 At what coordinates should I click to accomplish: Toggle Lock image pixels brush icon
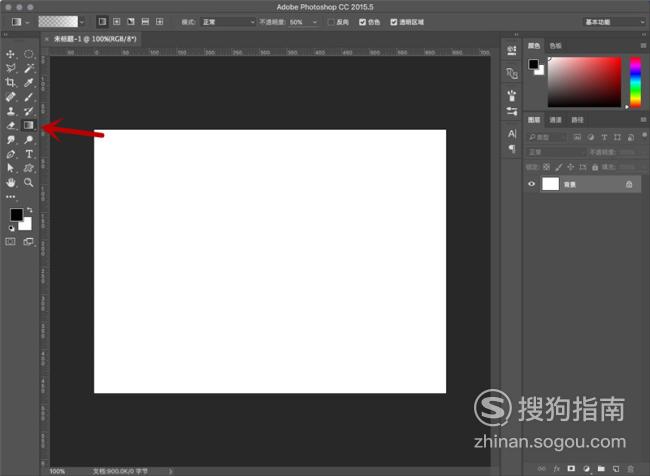(559, 167)
